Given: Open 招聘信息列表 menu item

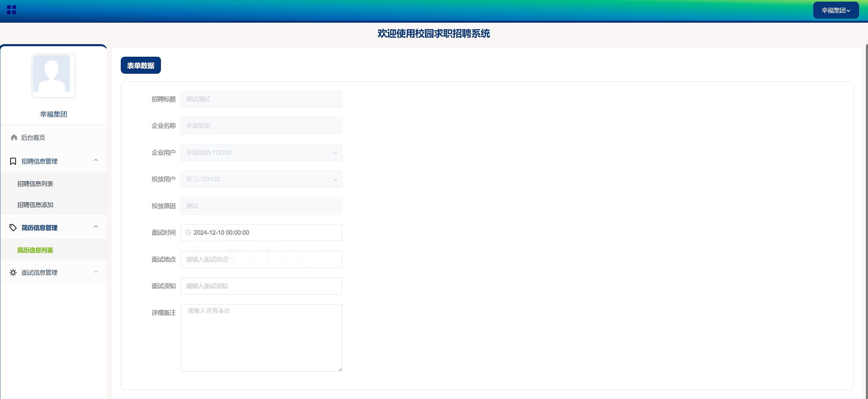Looking at the screenshot, I should (x=35, y=184).
